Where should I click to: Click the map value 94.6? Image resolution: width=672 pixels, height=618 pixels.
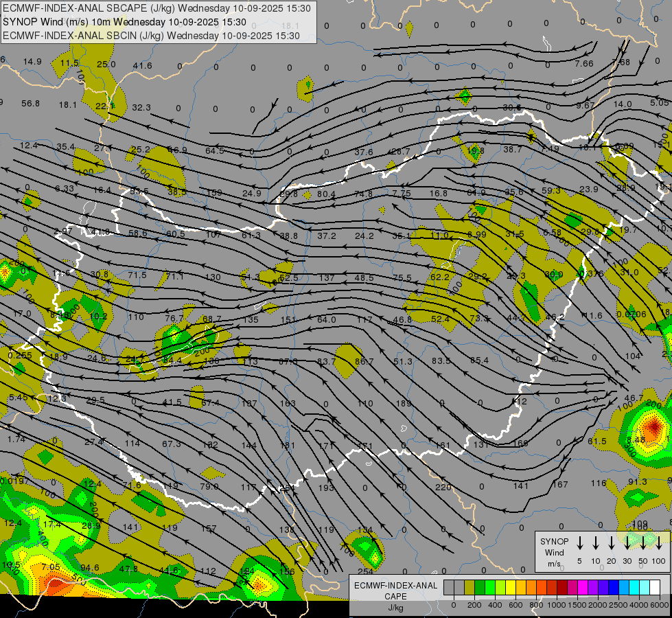pyautogui.click(x=89, y=568)
